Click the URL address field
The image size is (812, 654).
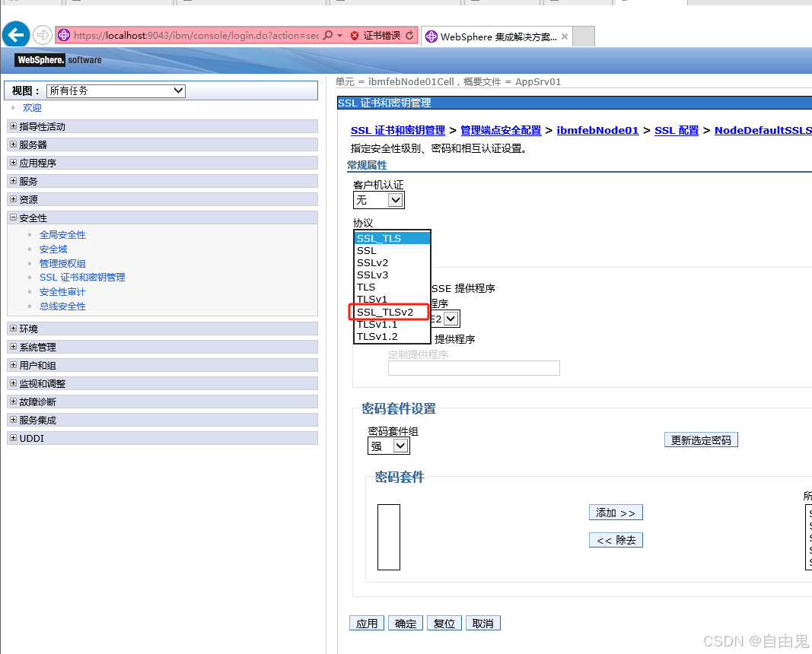[x=196, y=35]
